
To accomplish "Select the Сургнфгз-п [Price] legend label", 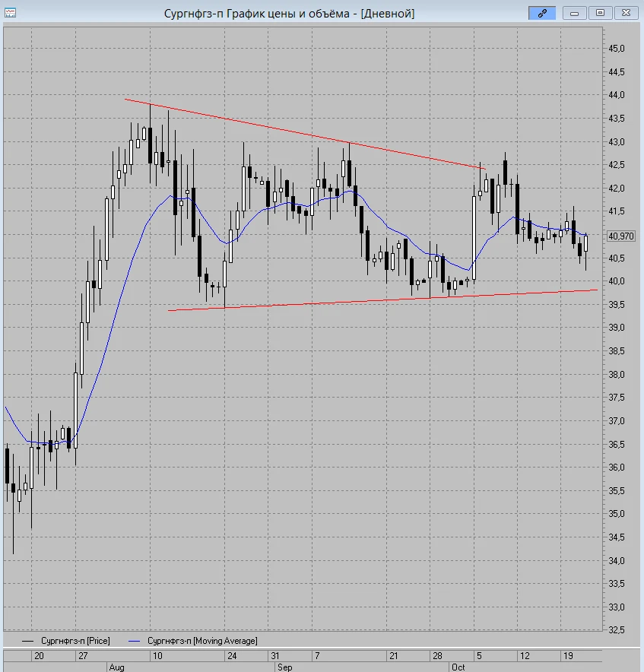I will coord(75,641).
